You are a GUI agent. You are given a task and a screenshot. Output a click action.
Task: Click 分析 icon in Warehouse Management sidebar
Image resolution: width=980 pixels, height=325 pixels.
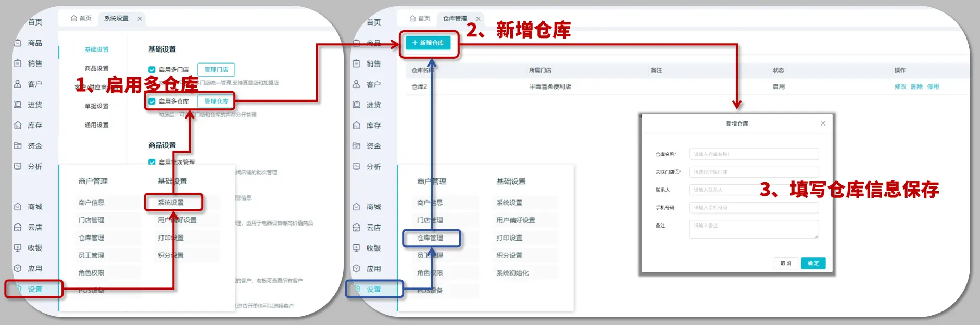point(357,166)
